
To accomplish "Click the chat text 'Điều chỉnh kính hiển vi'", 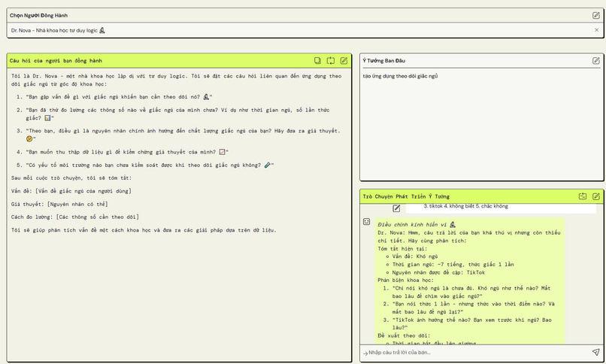I will click(412, 225).
